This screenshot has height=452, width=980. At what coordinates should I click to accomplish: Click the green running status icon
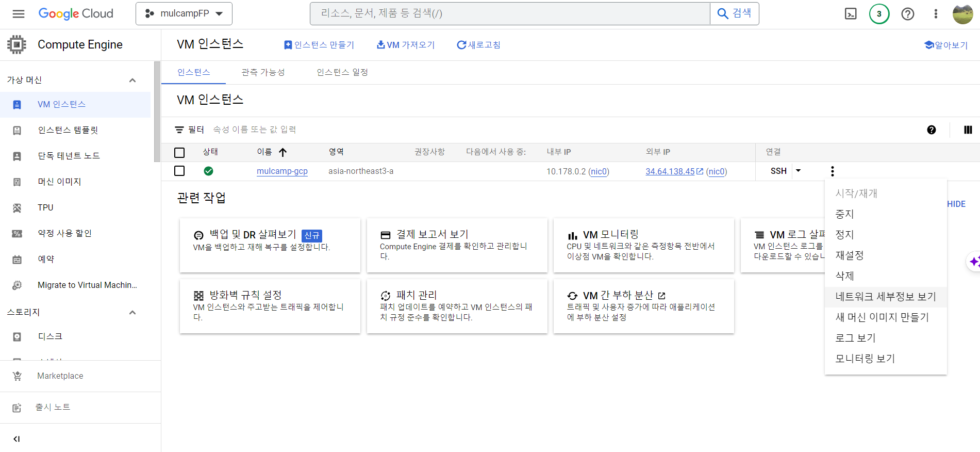tap(208, 171)
